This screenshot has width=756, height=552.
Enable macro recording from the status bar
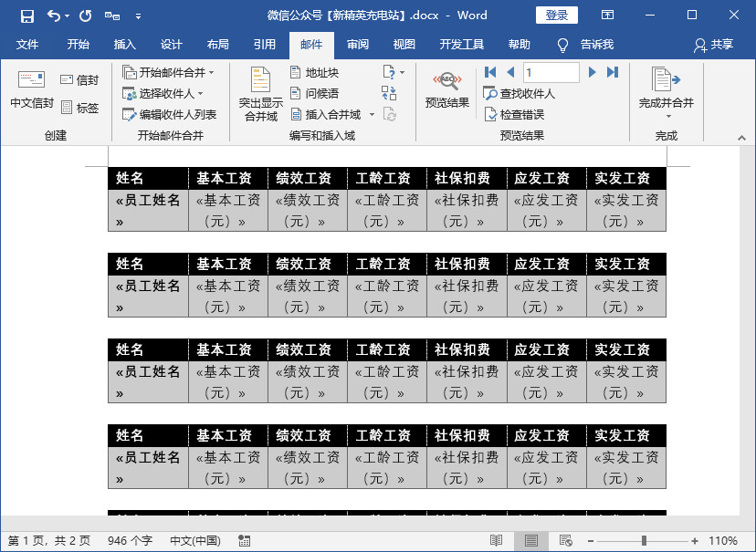244,540
